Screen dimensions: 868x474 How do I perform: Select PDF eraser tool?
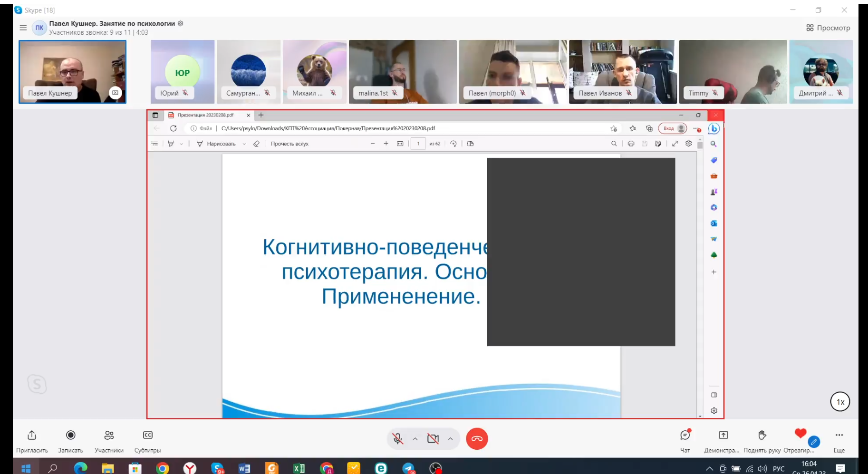coord(256,144)
